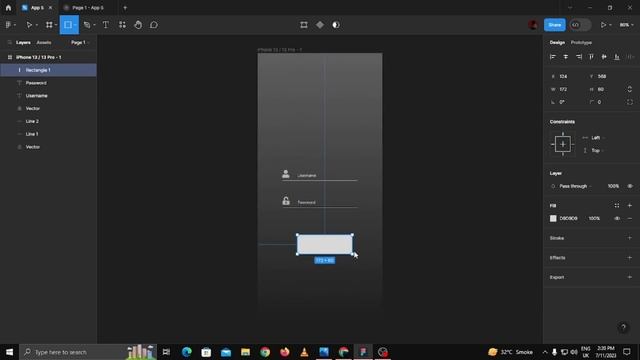Select iPhone 13 / 13 Pro - 1 frame layer

[x=48, y=57]
